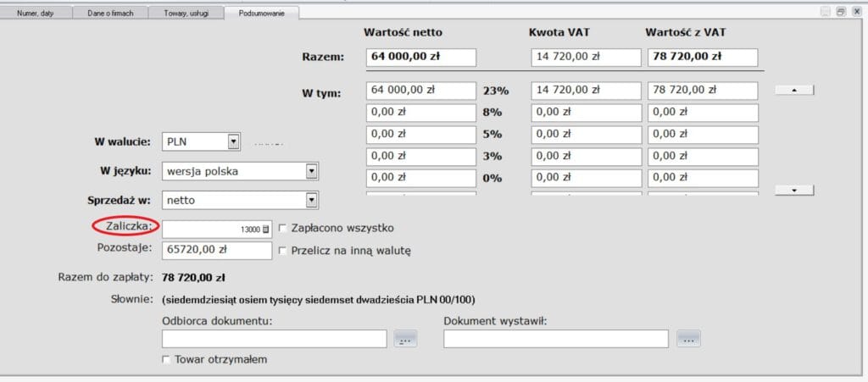Viewport: 868px width, 382px height.
Task: Select the 23% Wartość netto field
Action: (421, 90)
